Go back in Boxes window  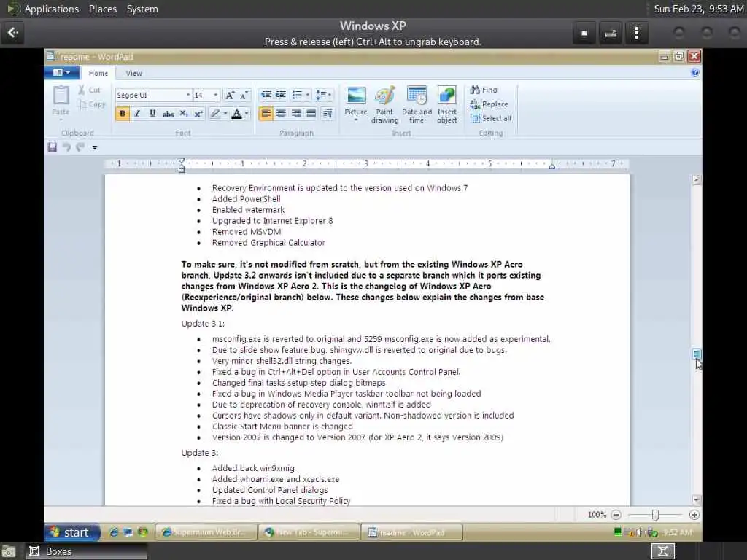[12, 33]
